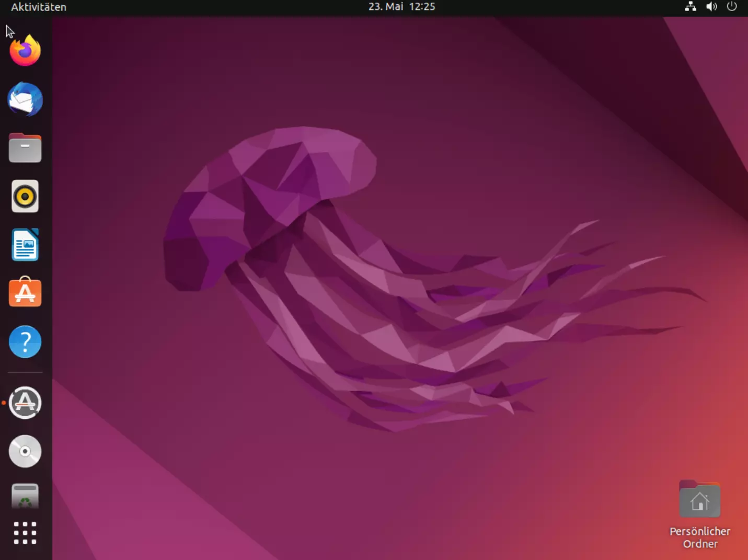Open the Files manager icon
The height and width of the screenshot is (560, 748).
tap(25, 147)
